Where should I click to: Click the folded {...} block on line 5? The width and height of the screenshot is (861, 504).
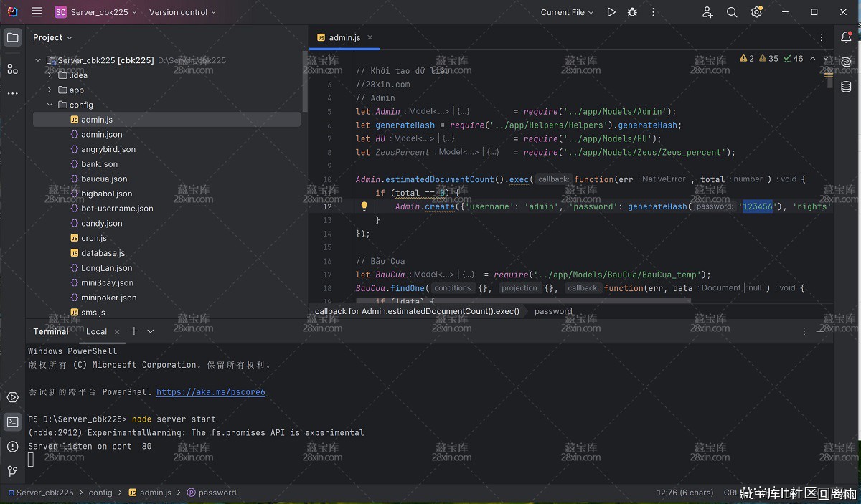click(464, 112)
